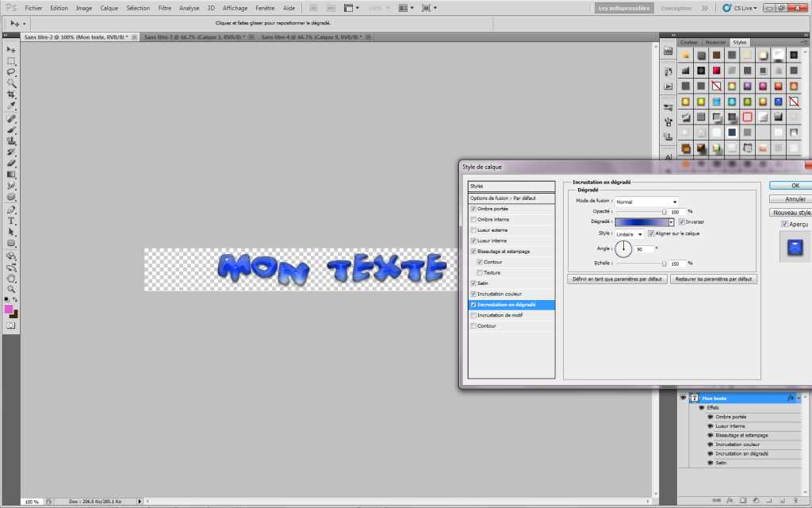The height and width of the screenshot is (508, 812).
Task: Toggle Quick Mask mode icon
Action: (11, 325)
